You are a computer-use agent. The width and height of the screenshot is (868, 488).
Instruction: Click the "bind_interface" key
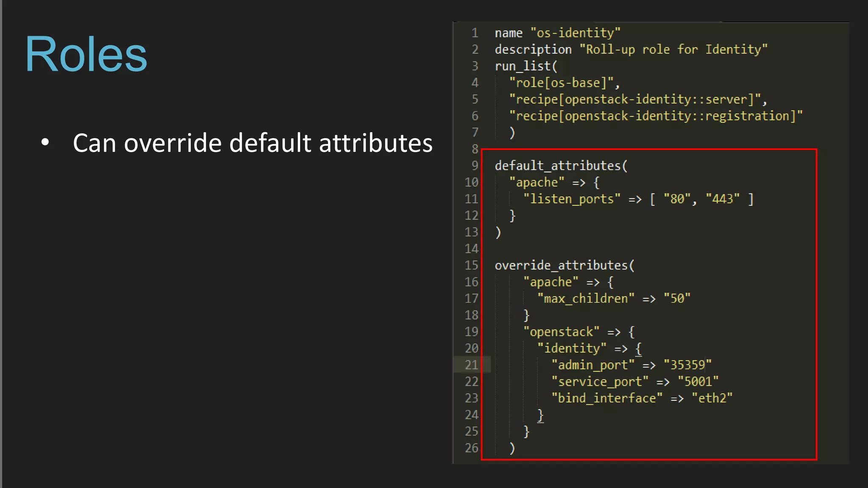coord(607,398)
